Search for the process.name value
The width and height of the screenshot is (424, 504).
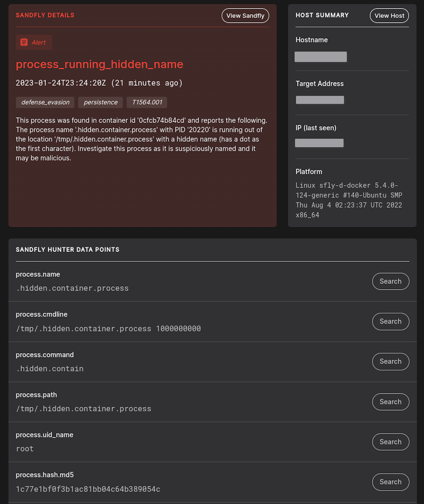pyautogui.click(x=390, y=281)
